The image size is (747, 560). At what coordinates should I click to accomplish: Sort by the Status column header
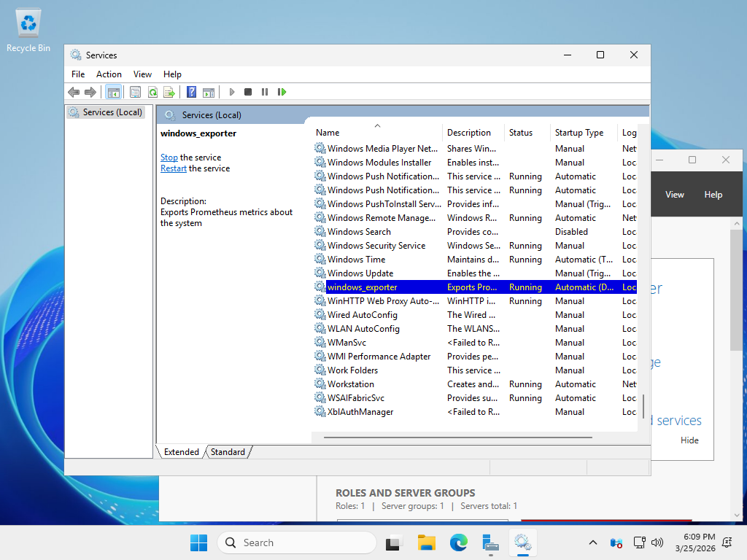(x=527, y=133)
